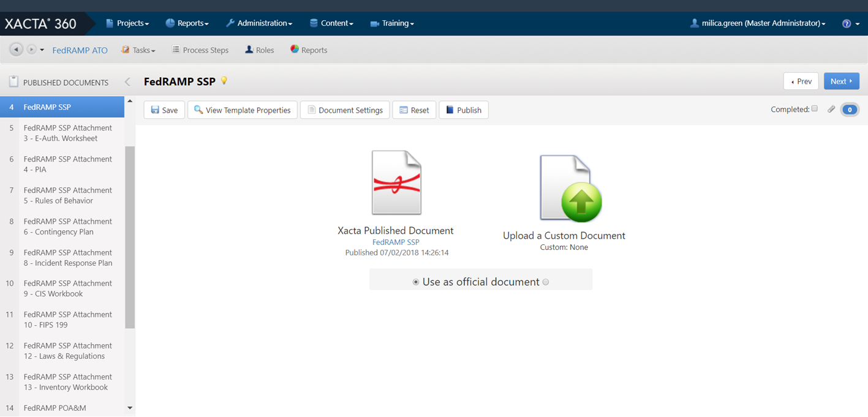The width and height of the screenshot is (868, 417).
Task: Open View Template Properties
Action: [x=243, y=110]
